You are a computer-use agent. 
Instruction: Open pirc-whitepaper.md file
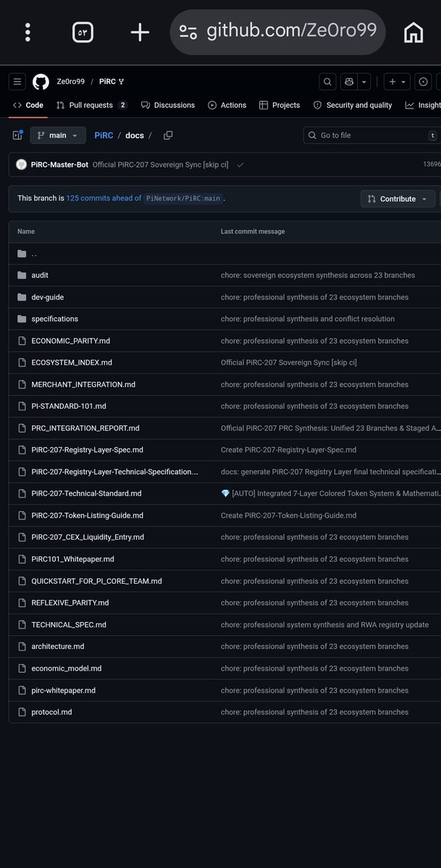click(x=63, y=690)
